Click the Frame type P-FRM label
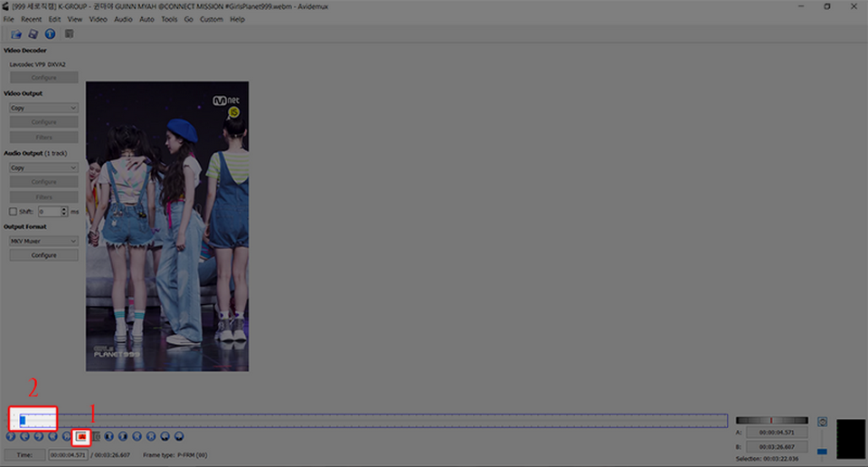Viewport: 868px width, 467px height. coord(175,455)
